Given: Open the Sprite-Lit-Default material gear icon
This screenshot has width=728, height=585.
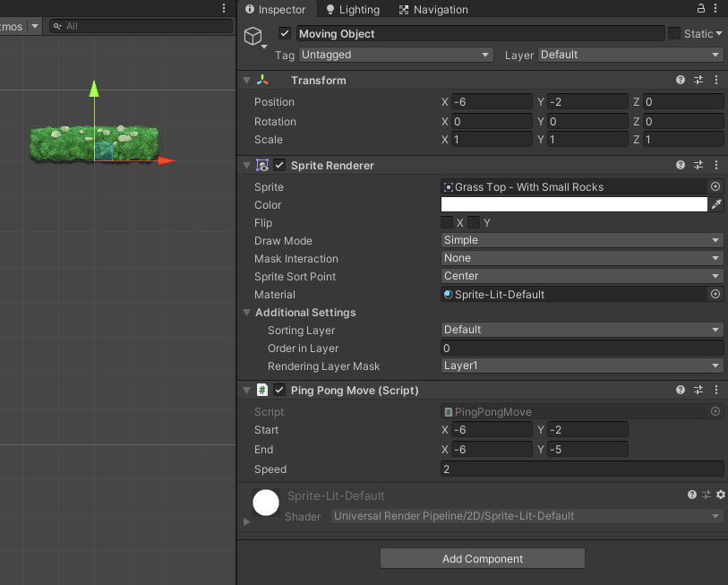Looking at the screenshot, I should tap(720, 495).
